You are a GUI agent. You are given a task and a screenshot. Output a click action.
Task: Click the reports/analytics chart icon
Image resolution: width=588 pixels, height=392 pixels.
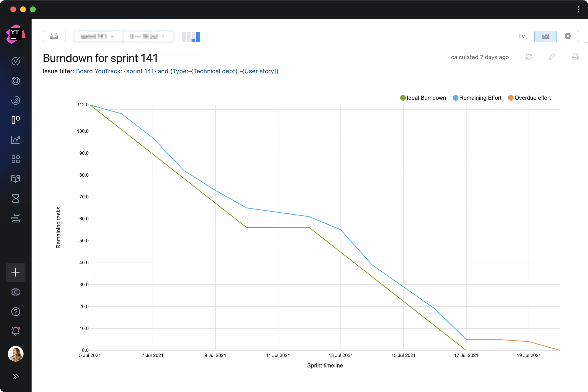[15, 139]
